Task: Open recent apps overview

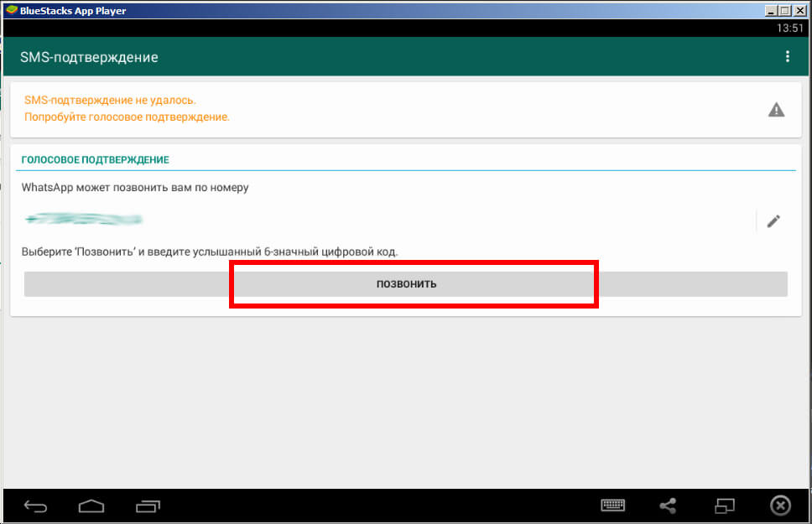Action: point(148,506)
